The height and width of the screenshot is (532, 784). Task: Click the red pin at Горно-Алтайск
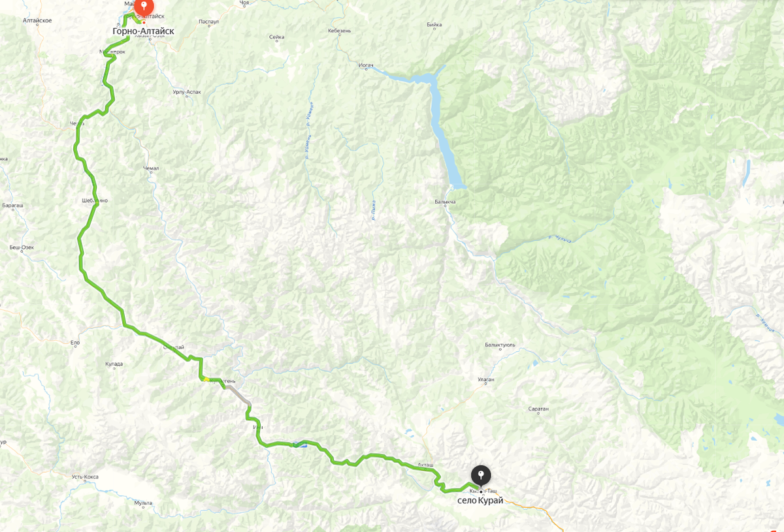pyautogui.click(x=144, y=8)
